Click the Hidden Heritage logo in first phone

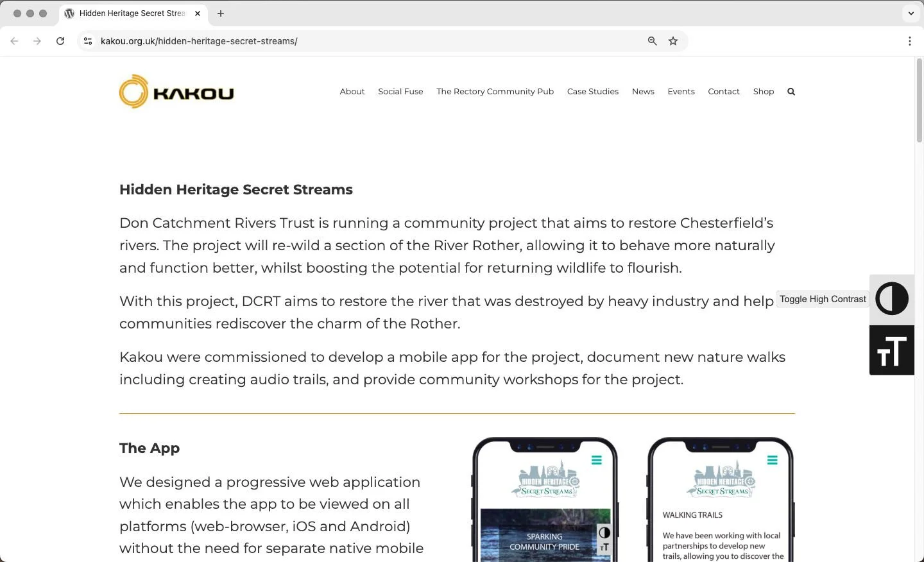pyautogui.click(x=545, y=479)
